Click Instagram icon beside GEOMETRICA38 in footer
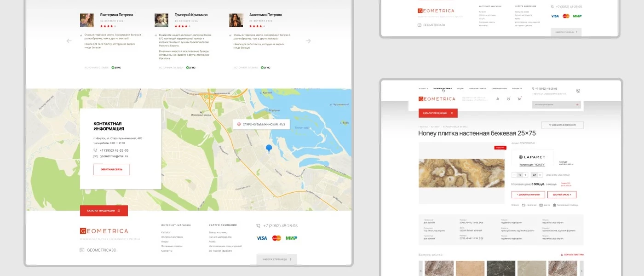This screenshot has width=644, height=276. tap(82, 250)
